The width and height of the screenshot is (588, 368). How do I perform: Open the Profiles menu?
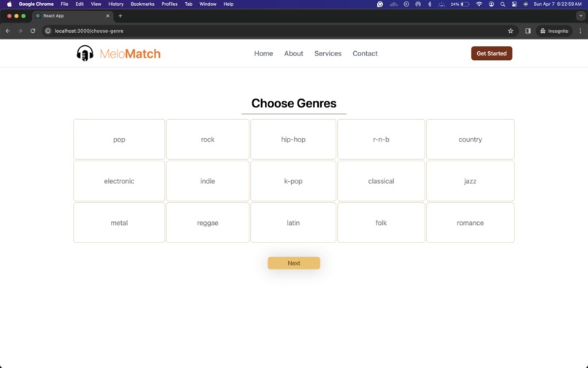(169, 4)
